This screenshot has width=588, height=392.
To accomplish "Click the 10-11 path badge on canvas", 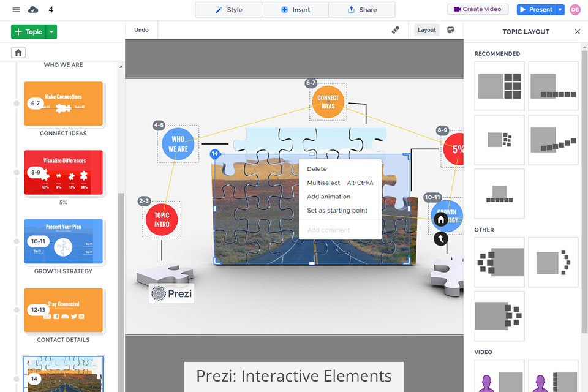I will tap(432, 197).
